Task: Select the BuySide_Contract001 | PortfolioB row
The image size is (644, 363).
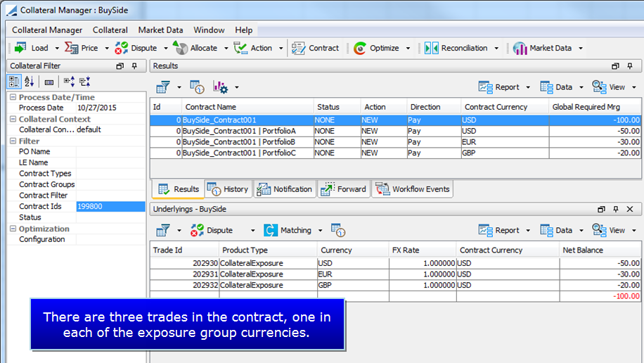Action: click(x=395, y=142)
